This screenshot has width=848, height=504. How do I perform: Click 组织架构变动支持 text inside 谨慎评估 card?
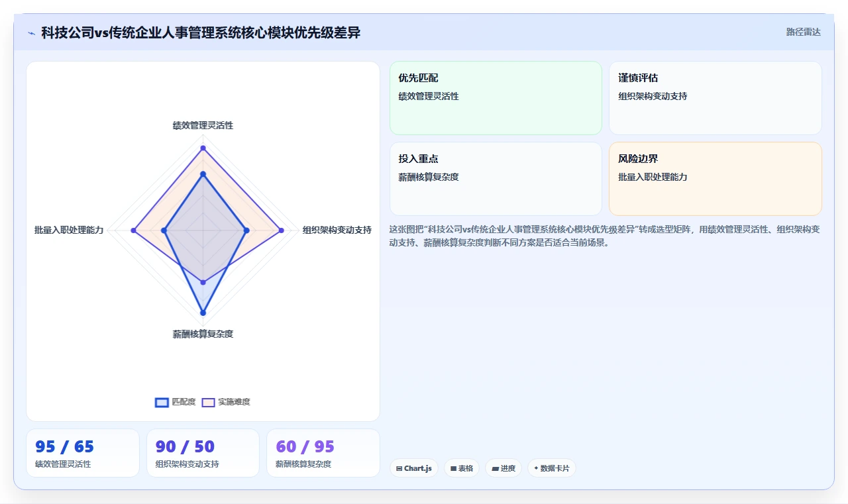click(653, 96)
